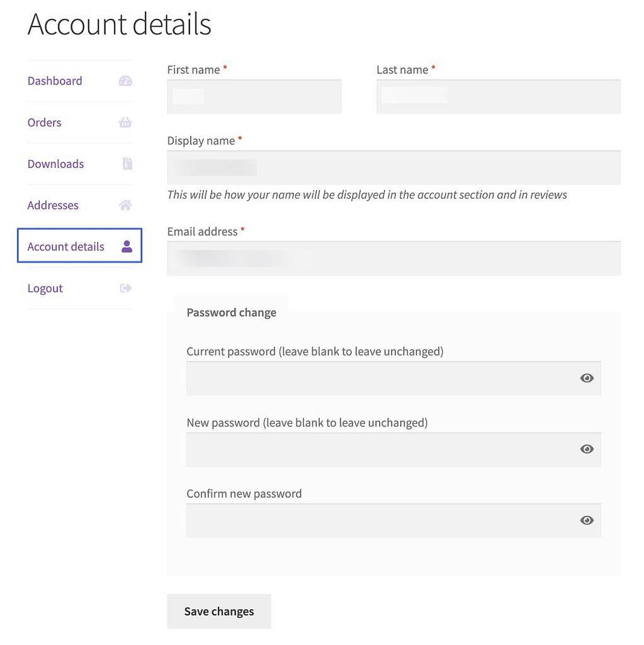Screen dimensions: 644x645
Task: Toggle visibility of confirm new password
Action: point(587,520)
